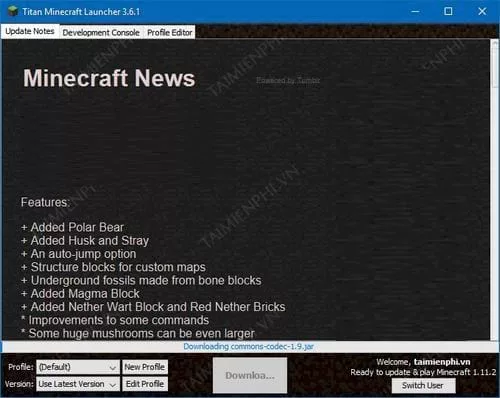Click the Minecraft block icon in title bar

tap(12, 11)
